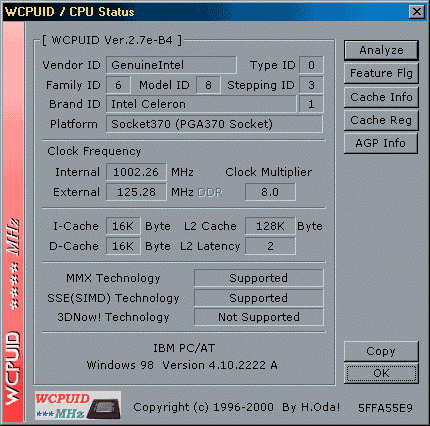The width and height of the screenshot is (430, 426).
Task: Close the WCPUID CPU Status window
Action: coord(417,12)
